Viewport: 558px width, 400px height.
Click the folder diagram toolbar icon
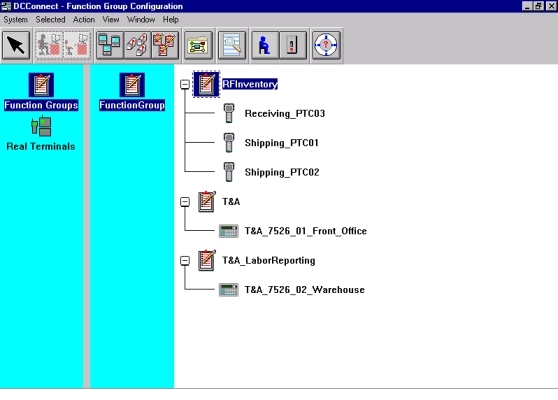click(198, 45)
